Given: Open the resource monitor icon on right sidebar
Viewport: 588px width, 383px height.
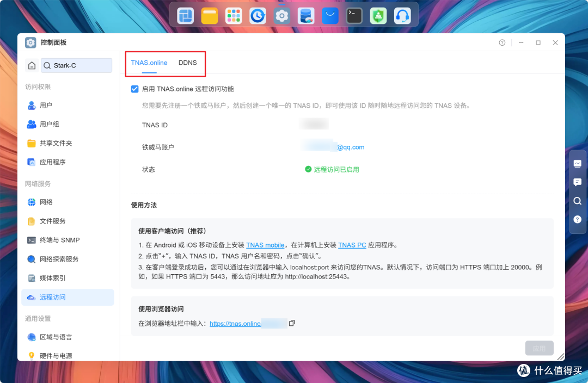Looking at the screenshot, I should [x=578, y=164].
